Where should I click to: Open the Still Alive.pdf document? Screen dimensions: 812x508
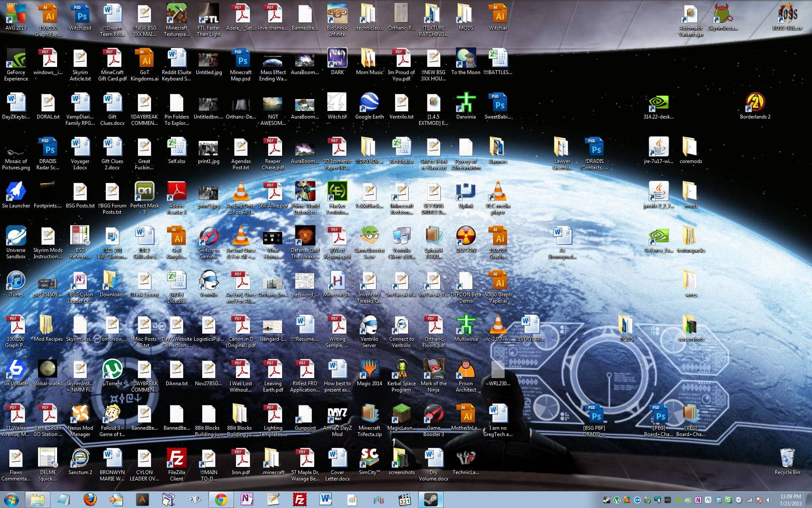pos(273,195)
